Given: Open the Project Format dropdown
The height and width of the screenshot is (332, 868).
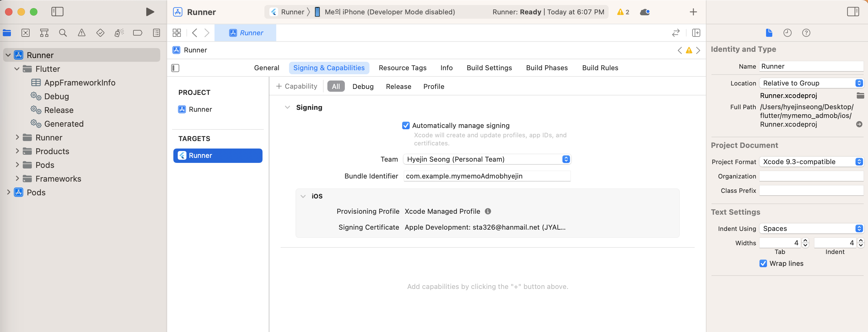Looking at the screenshot, I should point(811,162).
